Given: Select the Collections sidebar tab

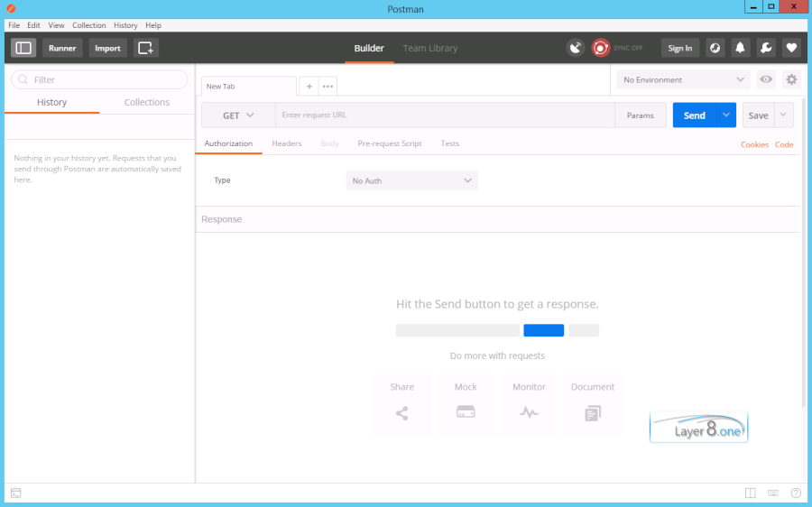Looking at the screenshot, I should (x=147, y=102).
